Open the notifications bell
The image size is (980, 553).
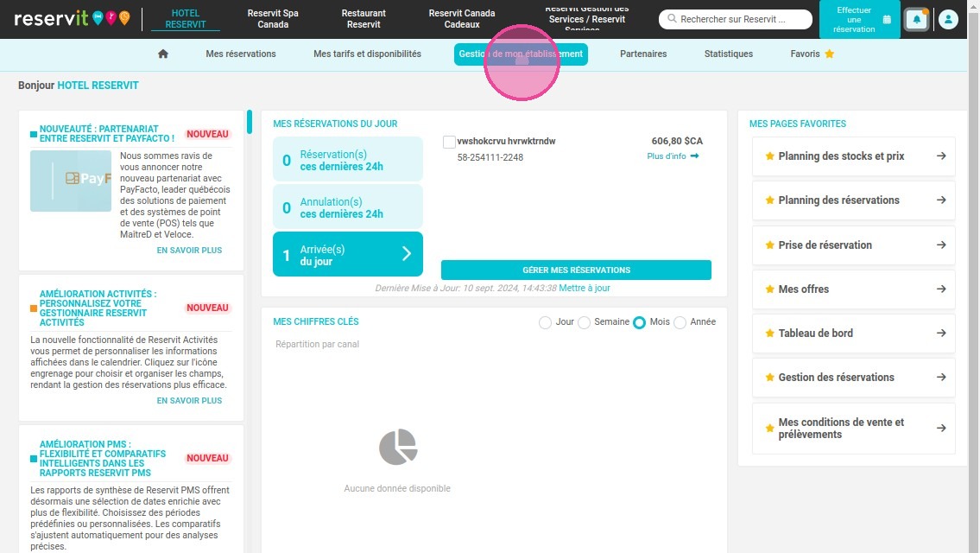click(916, 19)
